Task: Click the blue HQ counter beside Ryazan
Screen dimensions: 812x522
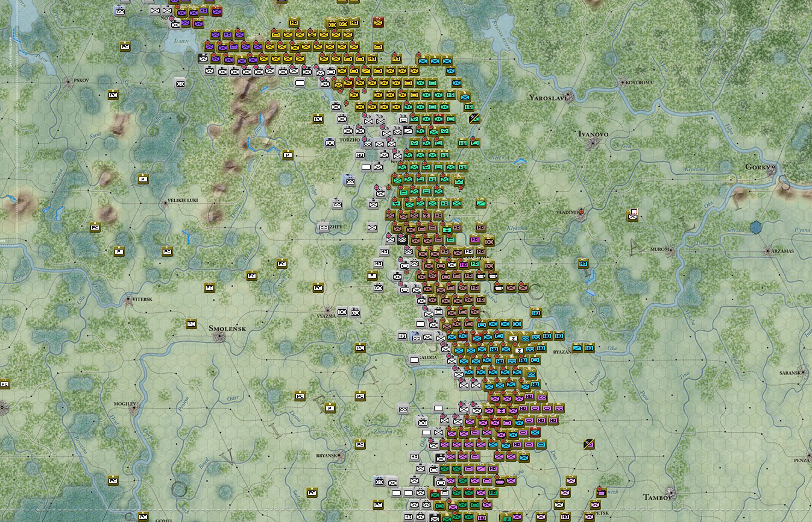Action: coord(589,348)
